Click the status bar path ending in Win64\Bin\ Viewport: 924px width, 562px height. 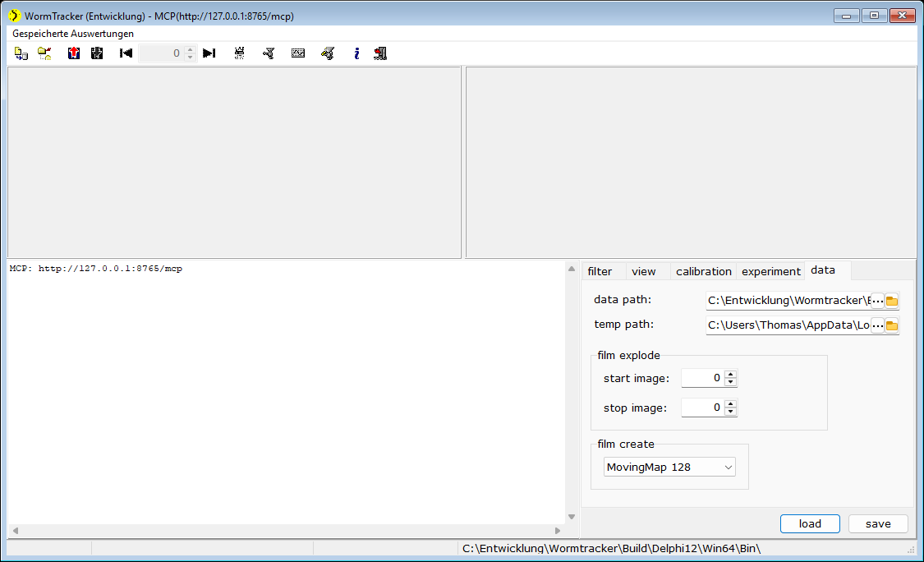[x=611, y=548]
